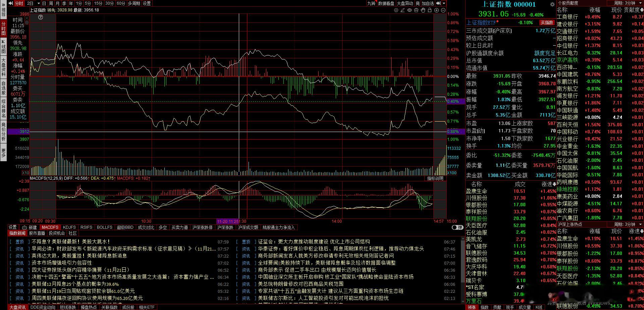Open the 社区 tab
Image resolution: width=644 pixels, height=310 pixels.
tap(72, 233)
